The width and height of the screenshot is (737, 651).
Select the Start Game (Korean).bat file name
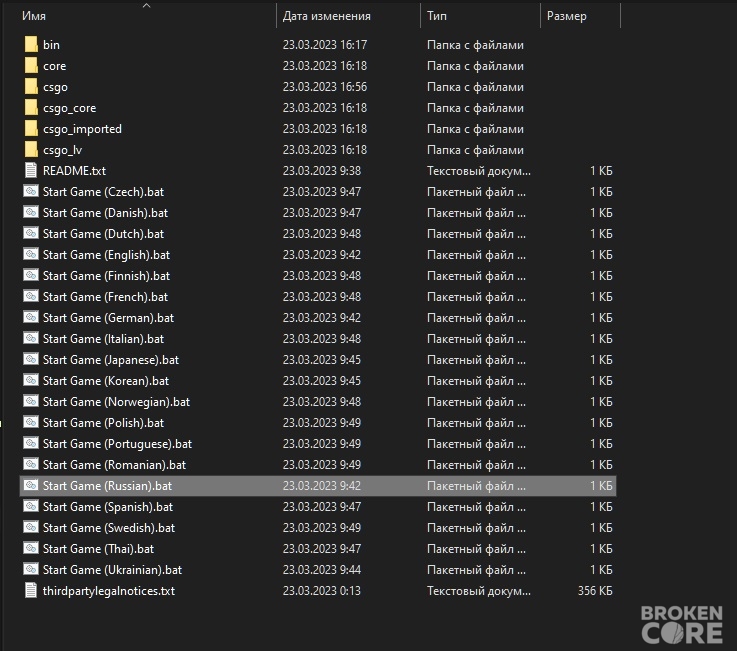106,381
